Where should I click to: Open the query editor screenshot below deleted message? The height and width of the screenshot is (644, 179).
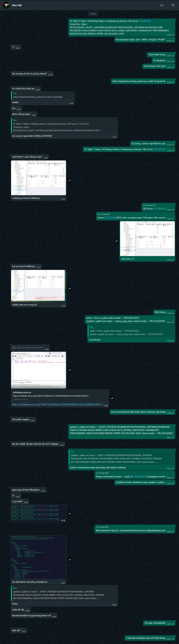tap(39, 370)
